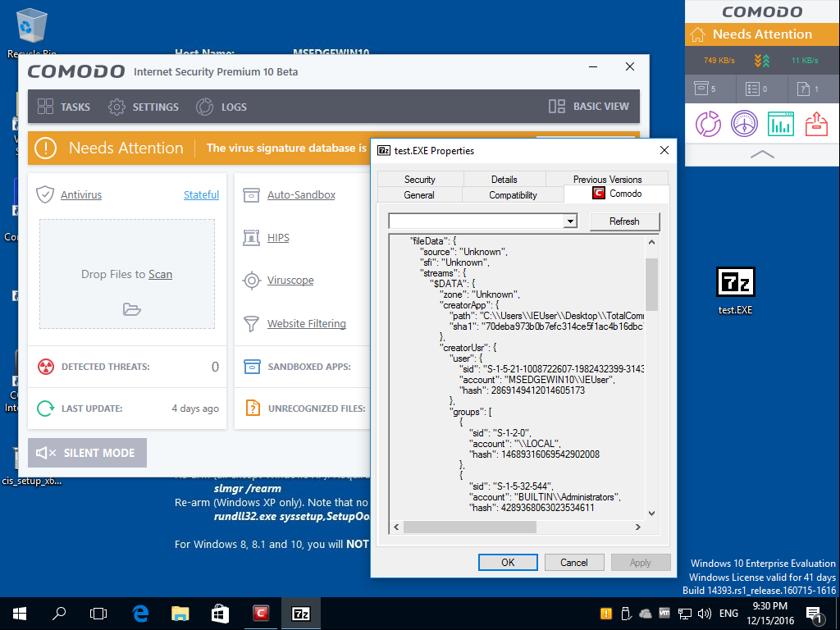Open Comodo Settings gear
This screenshot has height=630, width=840.
pyautogui.click(x=116, y=107)
